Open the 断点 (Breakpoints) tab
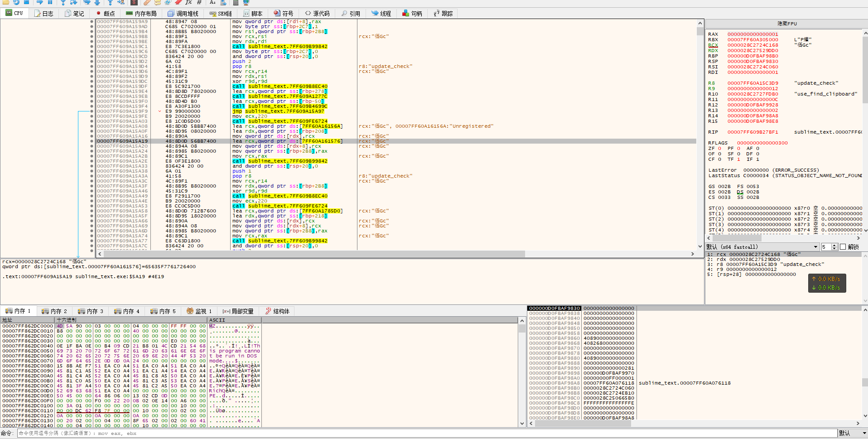 click(105, 14)
